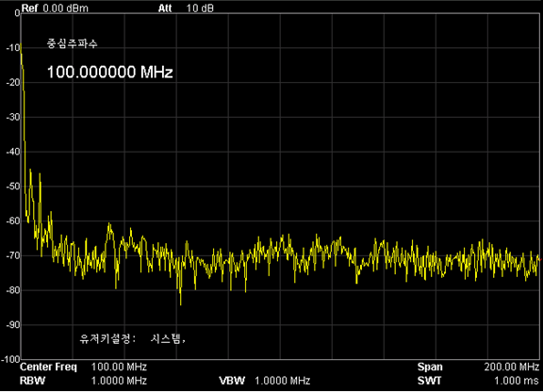Viewport: 543px width, 392px height.
Task: Select the VBW label
Action: [x=232, y=381]
